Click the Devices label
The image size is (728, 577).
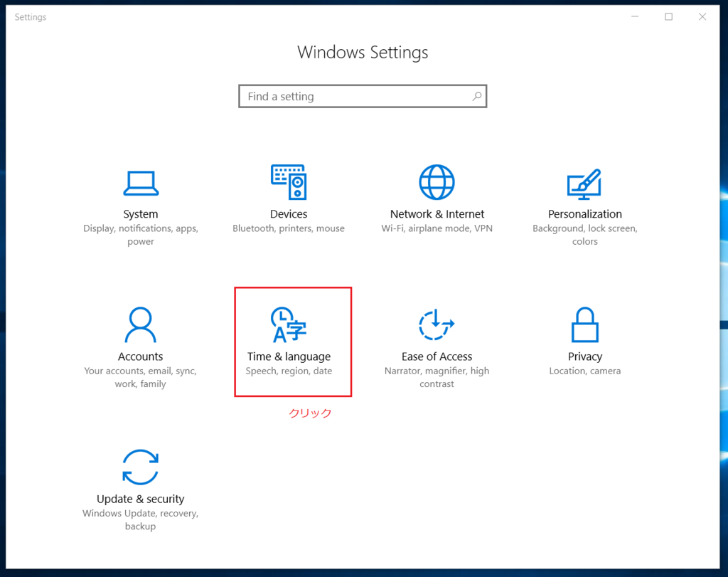pyautogui.click(x=289, y=214)
